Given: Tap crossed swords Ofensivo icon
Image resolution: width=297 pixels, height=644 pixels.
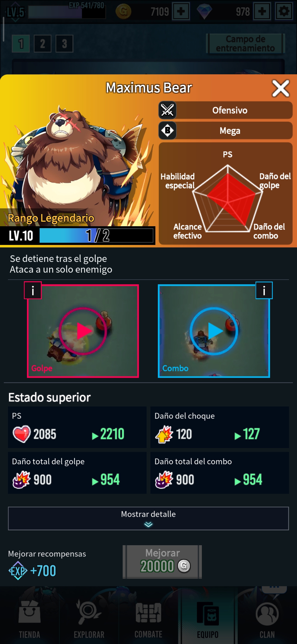Looking at the screenshot, I should 167,110.
